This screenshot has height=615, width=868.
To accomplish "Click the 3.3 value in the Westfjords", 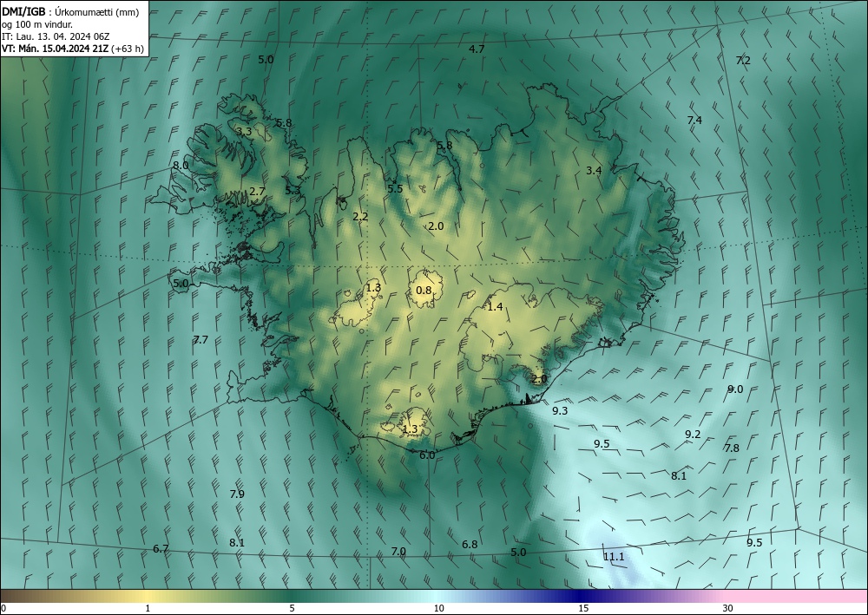I will coord(244,132).
